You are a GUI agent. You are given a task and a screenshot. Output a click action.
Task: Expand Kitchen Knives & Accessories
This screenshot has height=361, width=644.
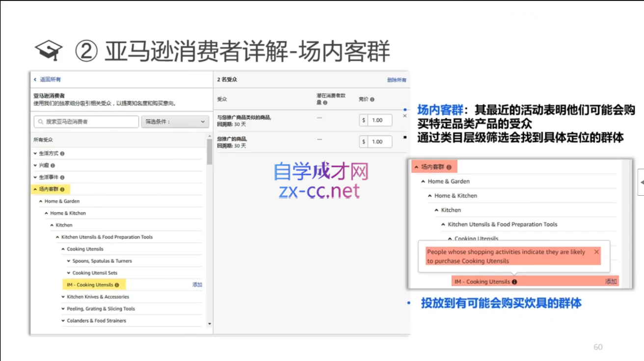[63, 297]
